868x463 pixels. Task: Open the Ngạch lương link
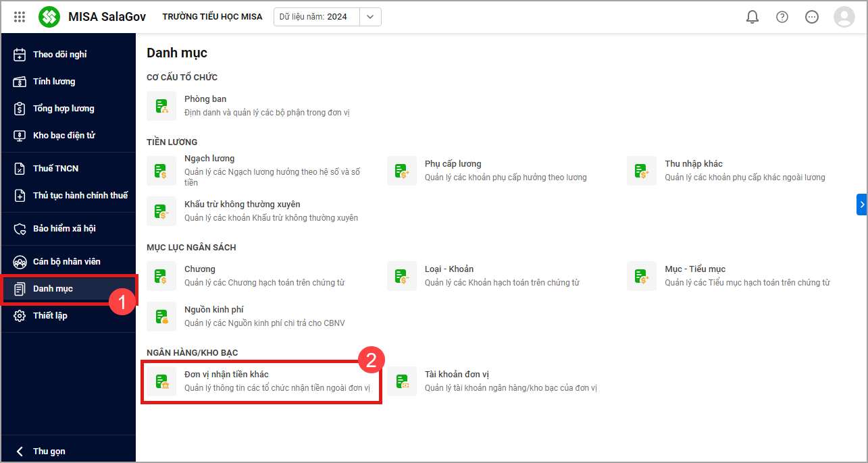tap(209, 159)
